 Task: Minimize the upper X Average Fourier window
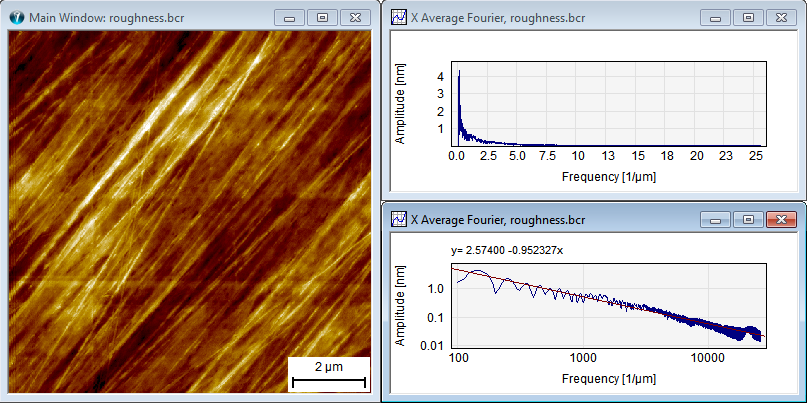(x=716, y=17)
